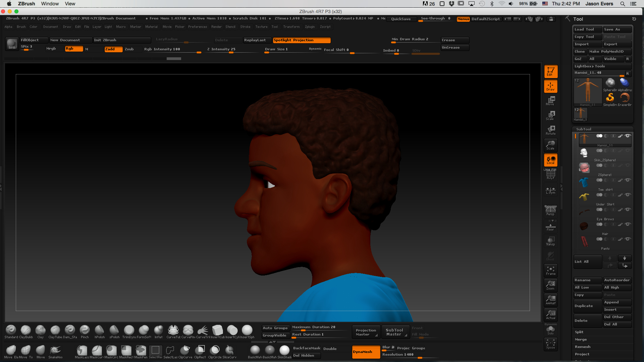
Task: Pick the SnakeHook brush
Action: 55,352
